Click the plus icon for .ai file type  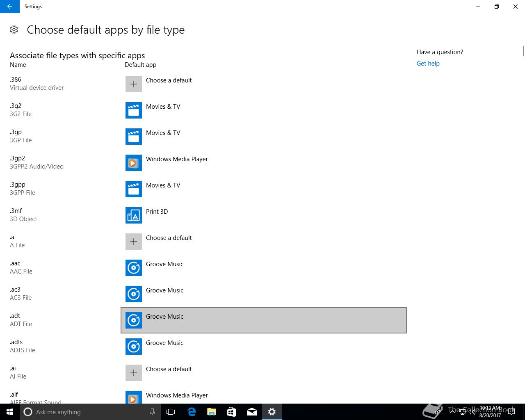pos(134,373)
